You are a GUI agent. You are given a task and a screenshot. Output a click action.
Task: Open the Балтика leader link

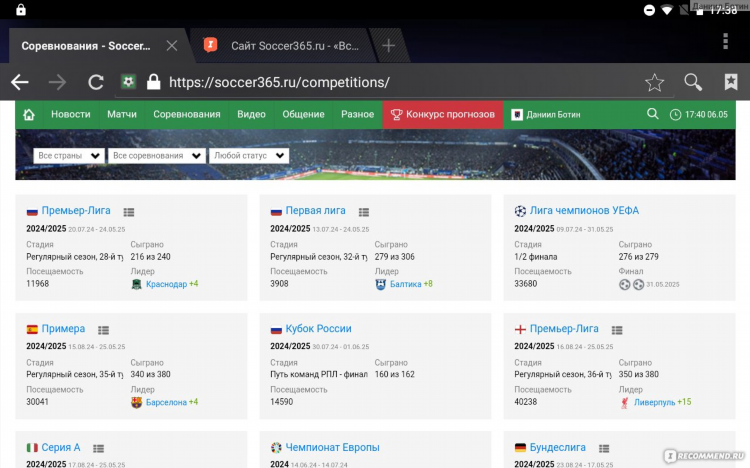point(406,284)
